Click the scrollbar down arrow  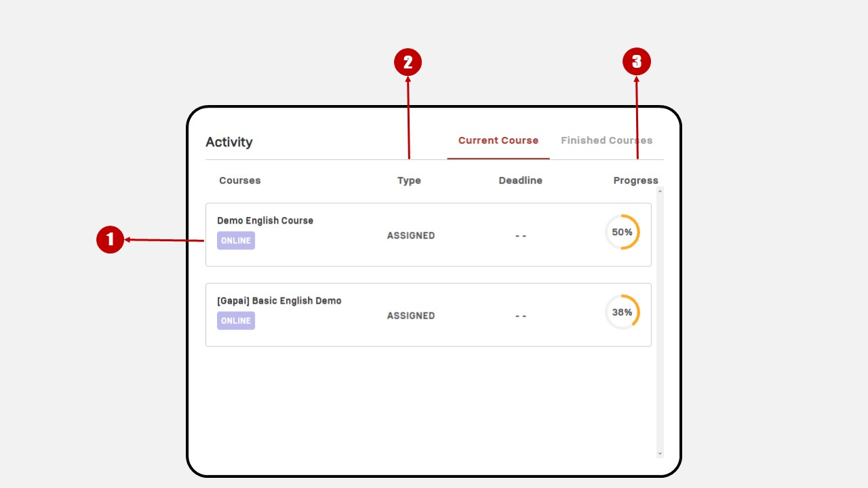pos(660,453)
